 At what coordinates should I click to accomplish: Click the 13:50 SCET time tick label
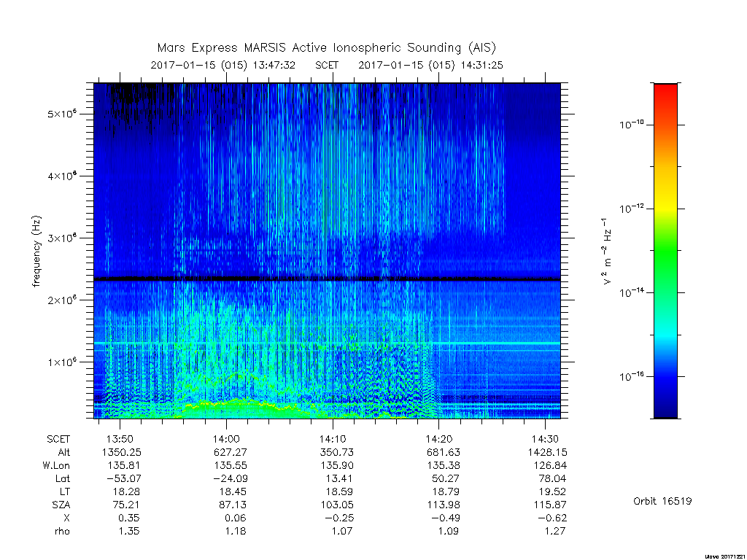[120, 438]
